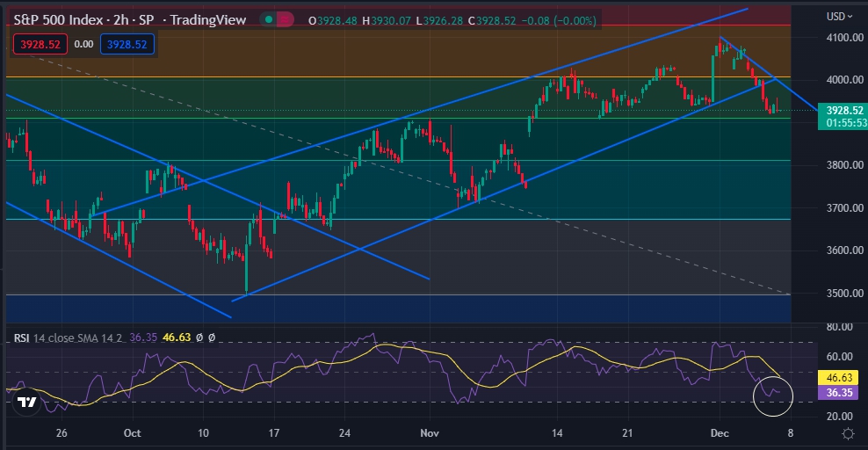Click the 21 date label on time axis
Image resolution: width=868 pixels, height=450 pixels.
[627, 432]
